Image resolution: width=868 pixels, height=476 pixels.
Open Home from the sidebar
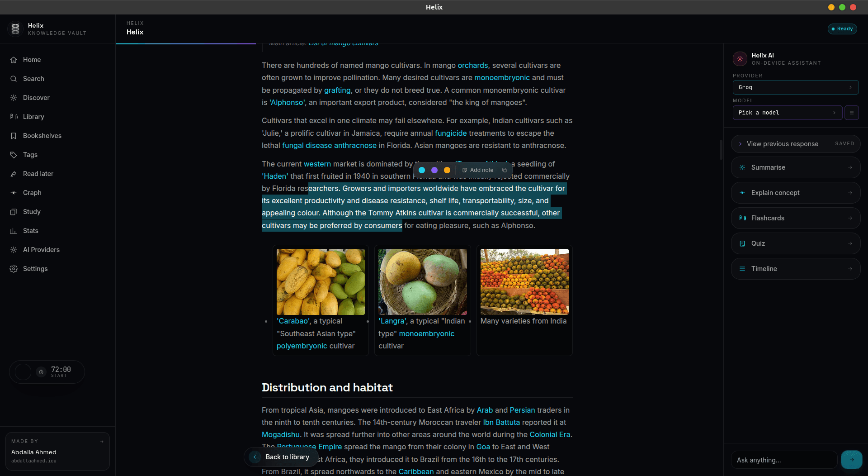pyautogui.click(x=57, y=60)
